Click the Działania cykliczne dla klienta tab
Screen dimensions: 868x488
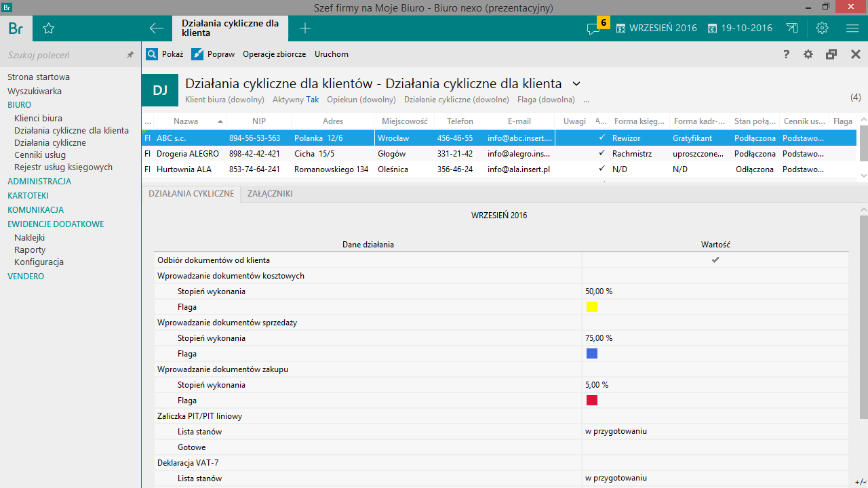click(x=231, y=28)
